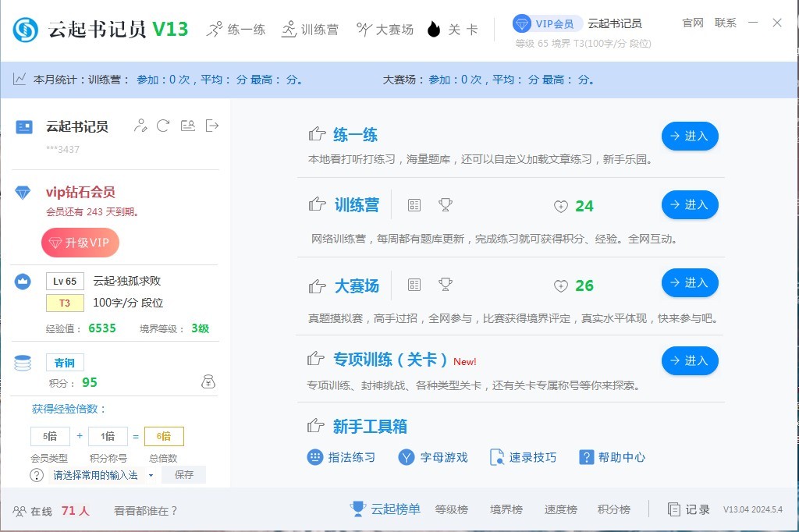
Task: Click the list icon next to 大赛场
Action: 414,285
